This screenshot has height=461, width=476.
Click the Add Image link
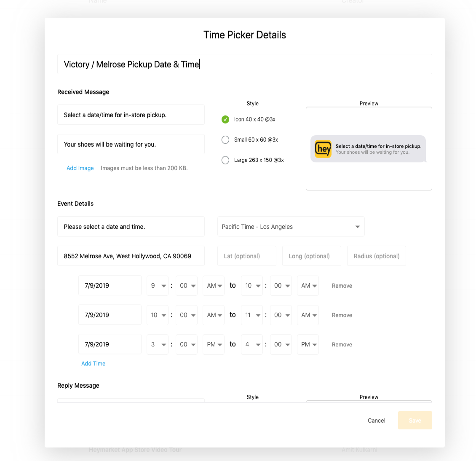coord(80,168)
